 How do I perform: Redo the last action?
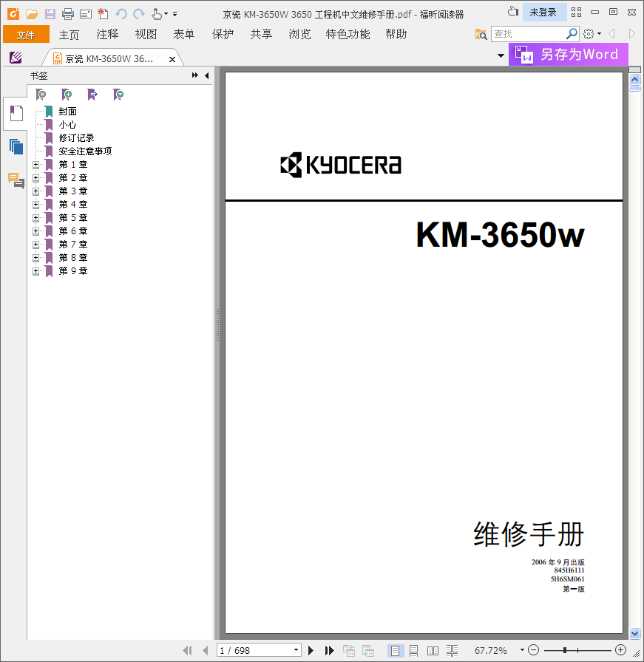pos(139,14)
